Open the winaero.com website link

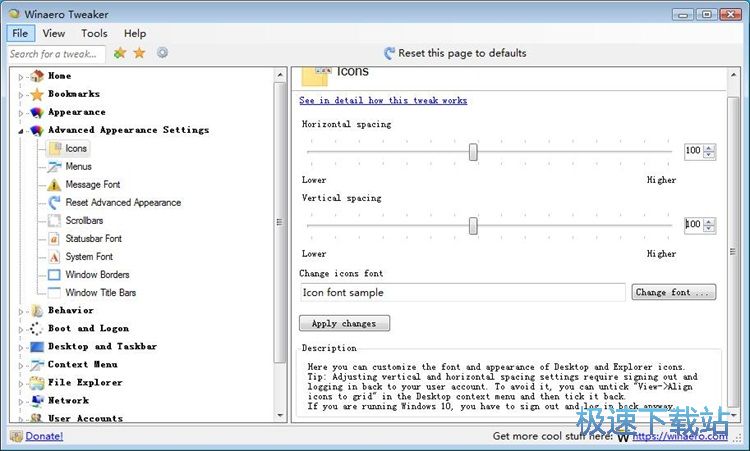[680, 436]
